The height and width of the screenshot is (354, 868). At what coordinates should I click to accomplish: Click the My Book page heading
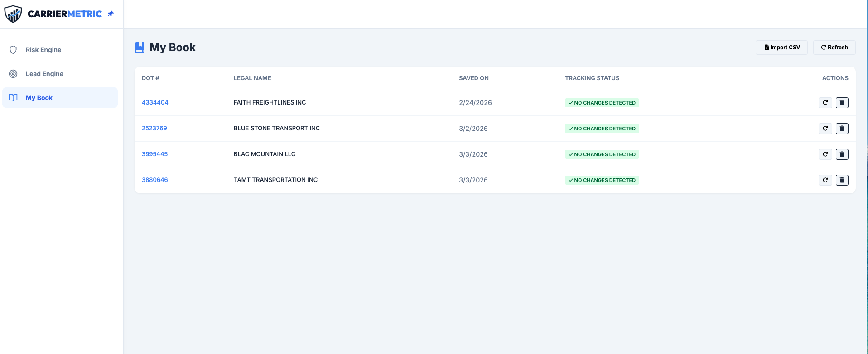click(x=173, y=48)
